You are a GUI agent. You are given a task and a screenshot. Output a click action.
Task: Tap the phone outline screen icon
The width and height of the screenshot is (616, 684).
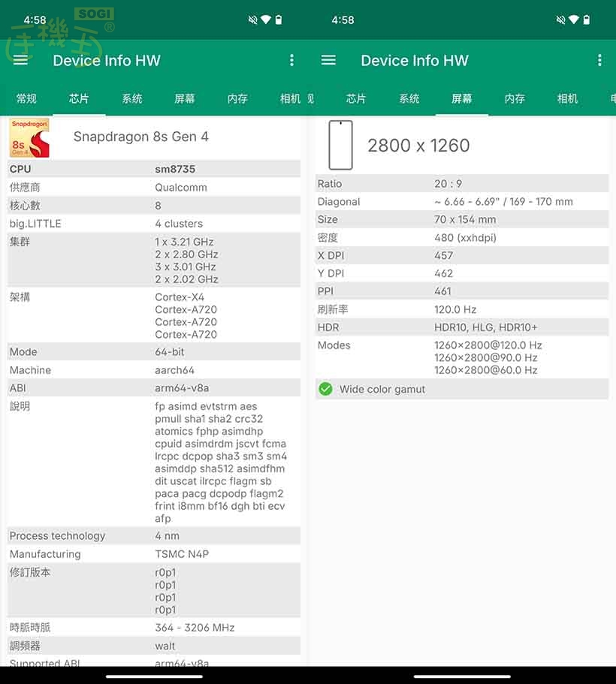click(340, 145)
